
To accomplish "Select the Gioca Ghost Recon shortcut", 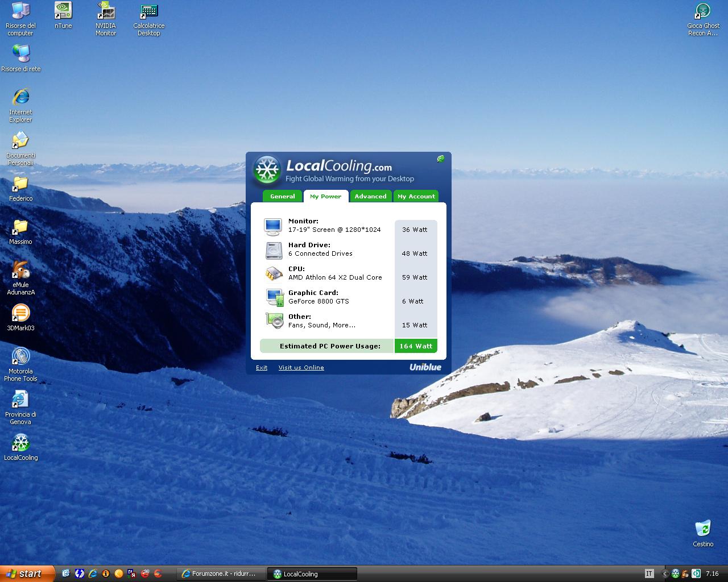I will pos(704,19).
